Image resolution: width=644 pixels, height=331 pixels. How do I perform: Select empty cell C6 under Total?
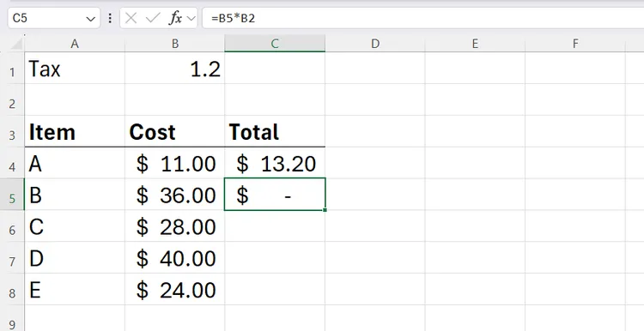(275, 226)
